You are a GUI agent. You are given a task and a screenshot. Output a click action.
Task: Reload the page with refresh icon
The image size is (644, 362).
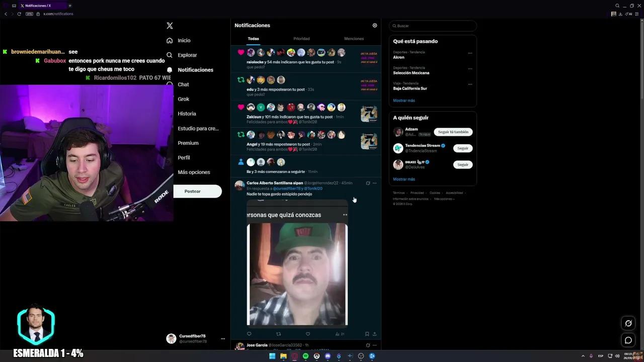[x=19, y=14]
